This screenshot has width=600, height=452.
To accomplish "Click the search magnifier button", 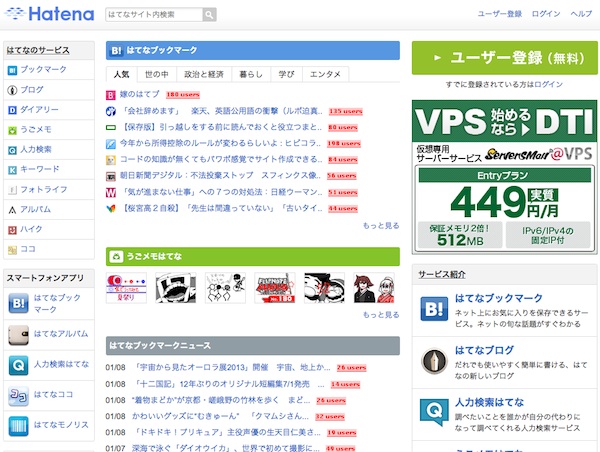I will pyautogui.click(x=209, y=15).
